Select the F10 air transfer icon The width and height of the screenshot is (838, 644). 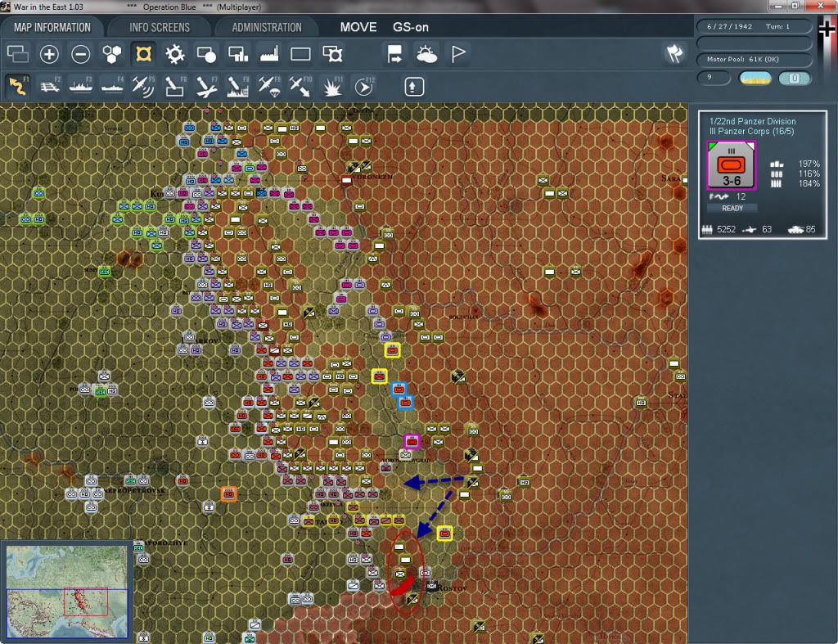pos(300,86)
